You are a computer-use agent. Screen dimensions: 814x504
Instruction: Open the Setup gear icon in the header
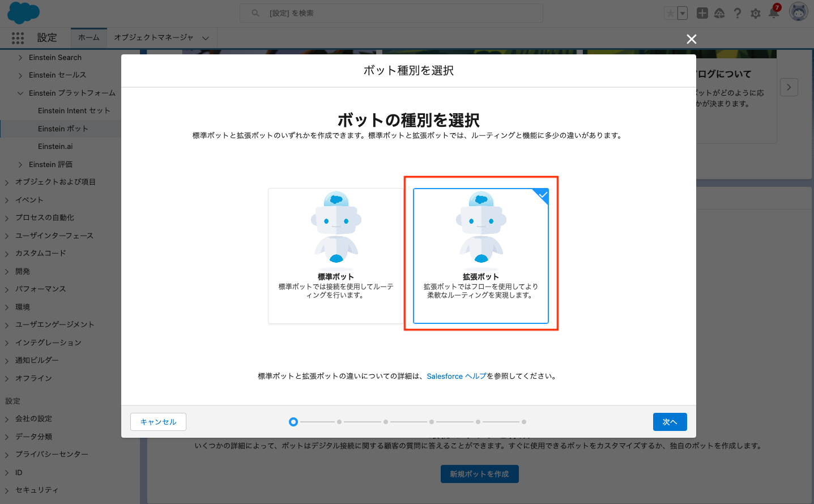tap(755, 12)
